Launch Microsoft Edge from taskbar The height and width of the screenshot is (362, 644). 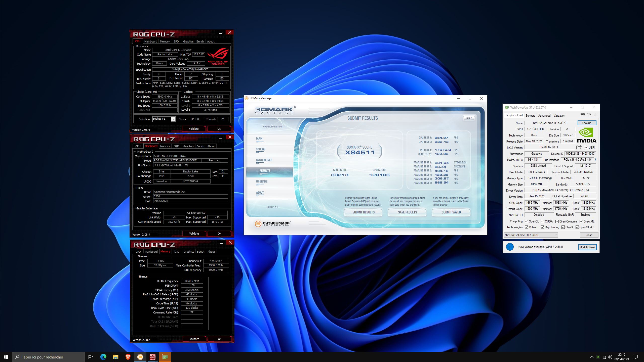click(x=103, y=357)
